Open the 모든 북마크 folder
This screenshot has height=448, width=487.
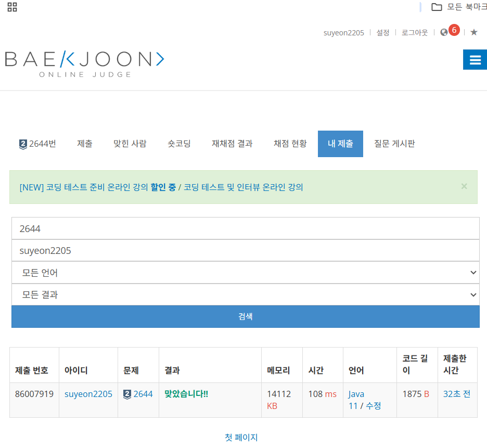459,7
